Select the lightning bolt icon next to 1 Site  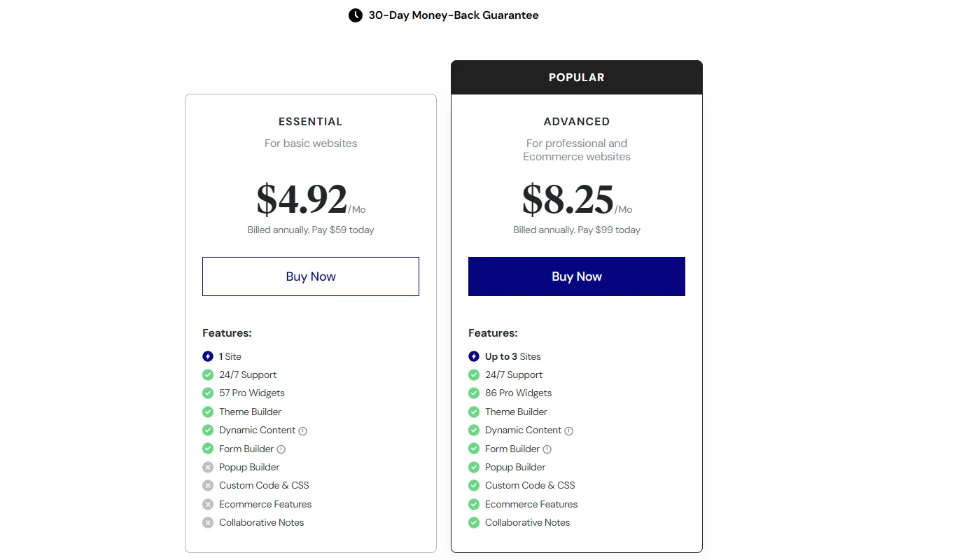208,356
